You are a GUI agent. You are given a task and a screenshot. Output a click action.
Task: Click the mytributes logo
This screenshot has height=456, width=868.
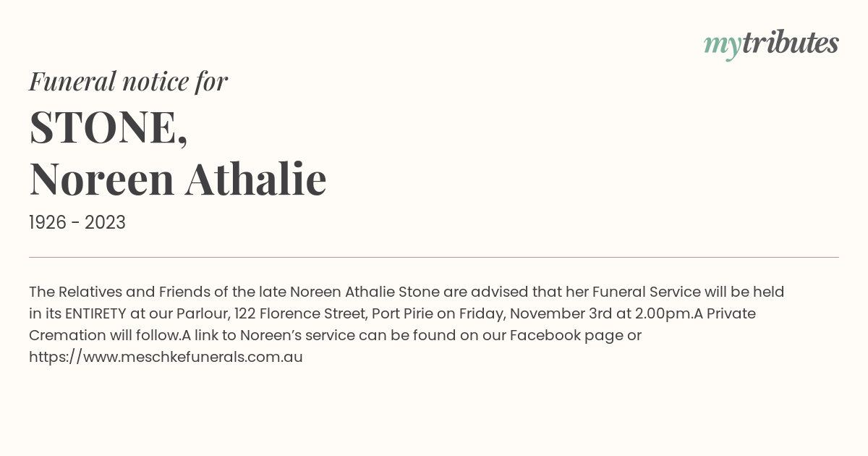771,44
